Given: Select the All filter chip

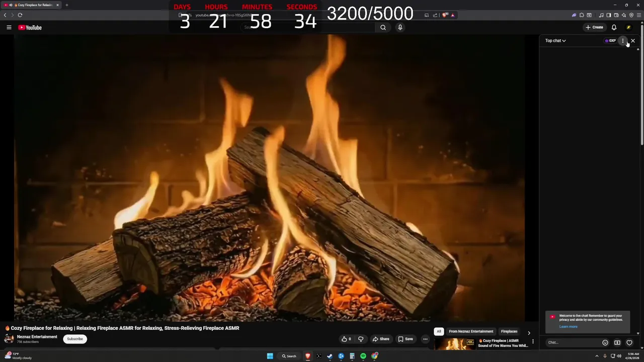Looking at the screenshot, I should [439, 332].
